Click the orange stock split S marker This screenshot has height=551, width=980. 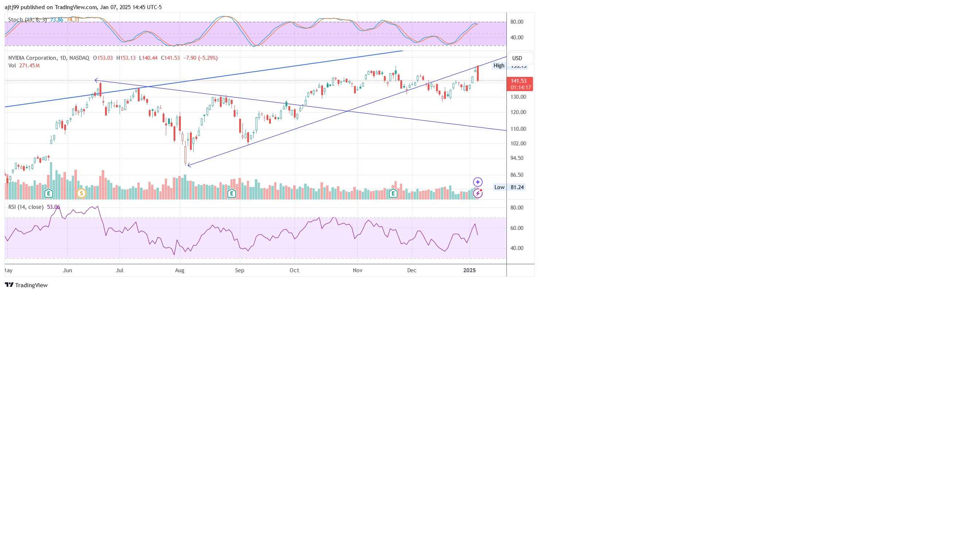tap(81, 194)
